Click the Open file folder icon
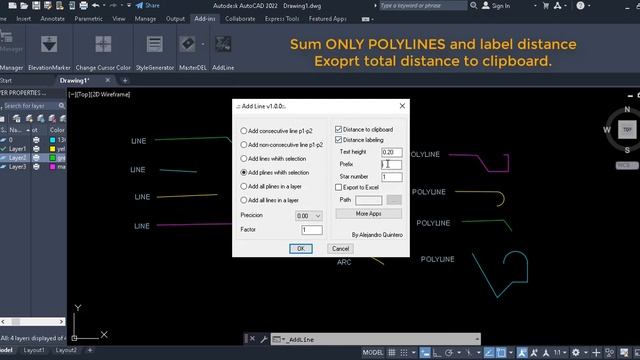The height and width of the screenshot is (360, 640). click(x=24, y=5)
